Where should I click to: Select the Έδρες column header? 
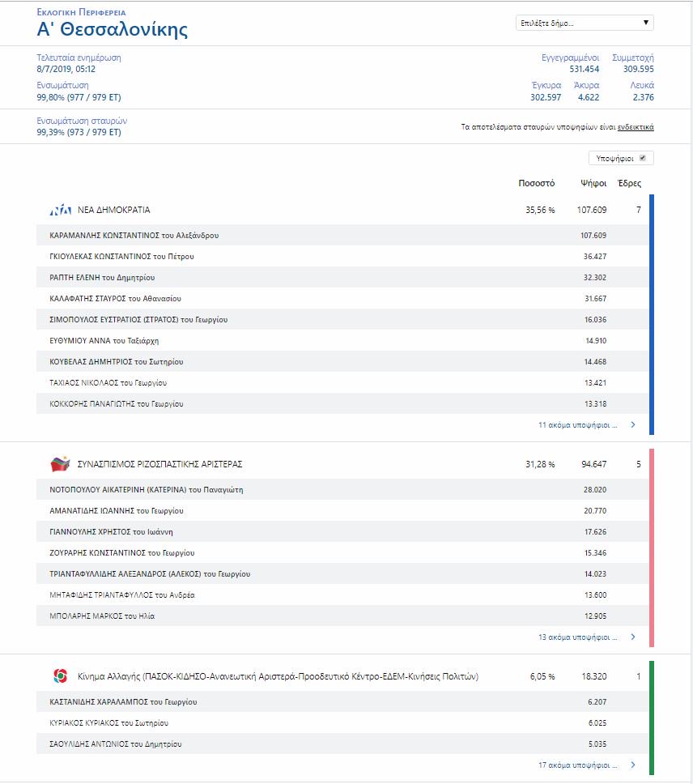click(x=630, y=183)
